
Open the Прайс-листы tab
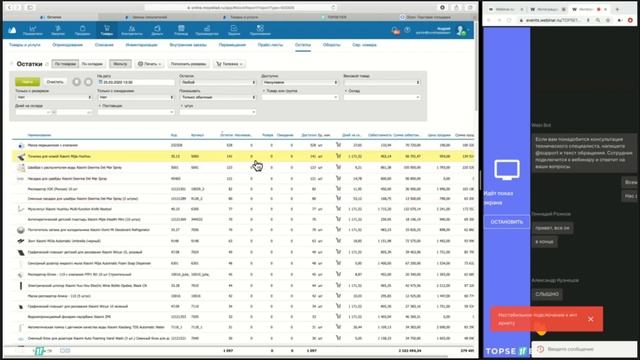tap(270, 45)
